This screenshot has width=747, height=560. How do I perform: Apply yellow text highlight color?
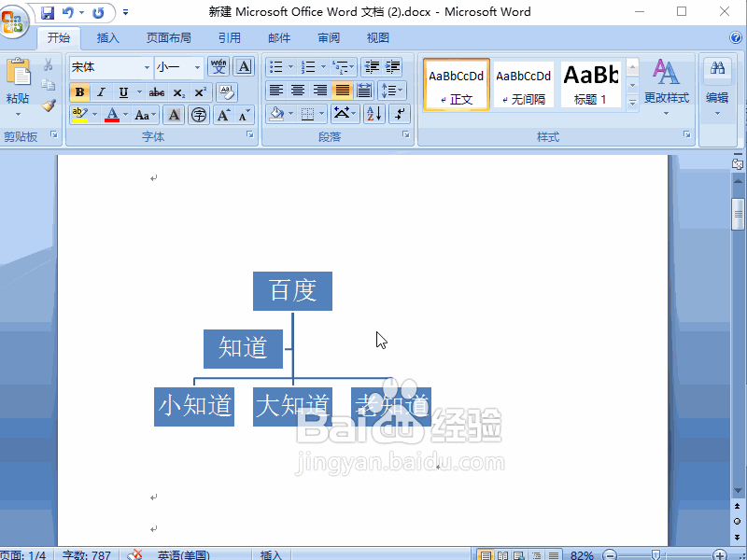pyautogui.click(x=80, y=115)
